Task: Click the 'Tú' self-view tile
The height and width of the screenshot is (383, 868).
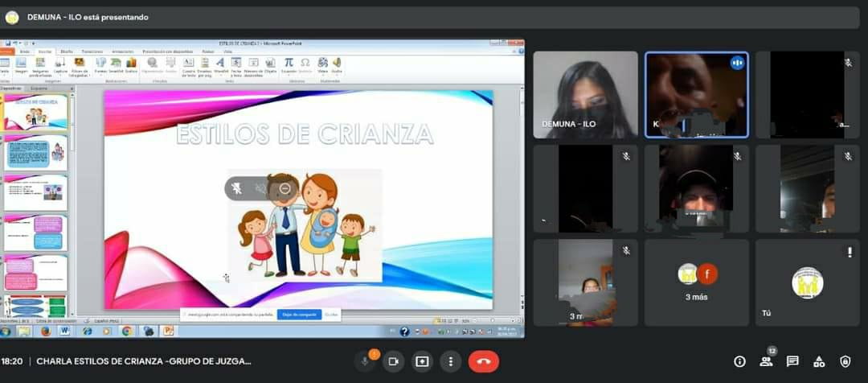Action: pyautogui.click(x=808, y=282)
